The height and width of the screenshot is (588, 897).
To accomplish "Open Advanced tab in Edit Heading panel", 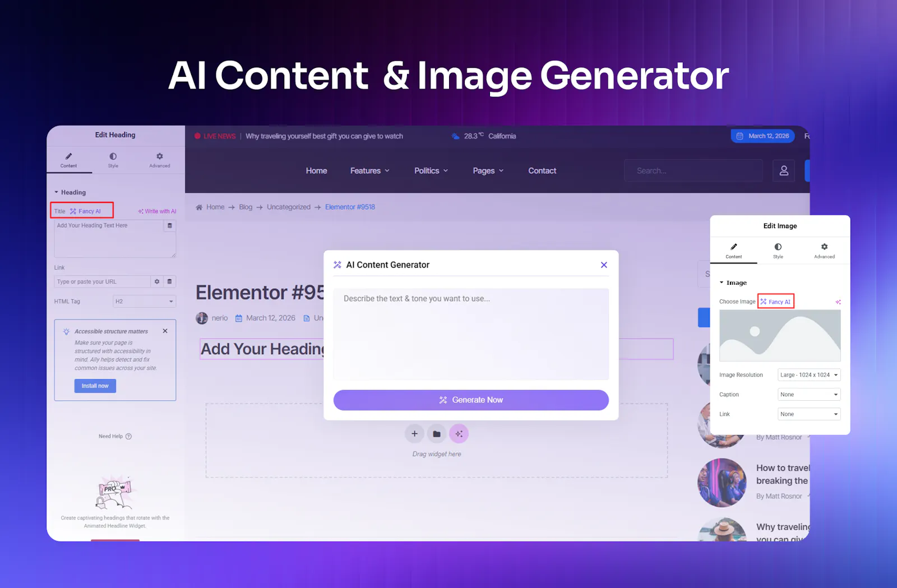I will 160,160.
